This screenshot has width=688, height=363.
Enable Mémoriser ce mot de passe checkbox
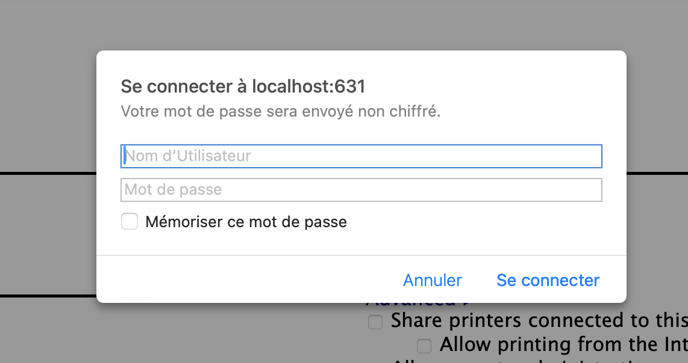click(x=129, y=221)
